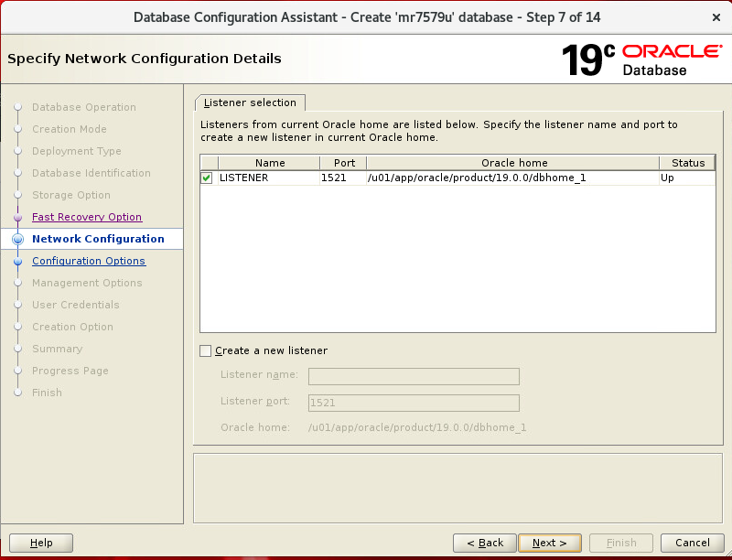Image resolution: width=732 pixels, height=560 pixels.
Task: Select the 1521 port cell in the table
Action: point(343,178)
